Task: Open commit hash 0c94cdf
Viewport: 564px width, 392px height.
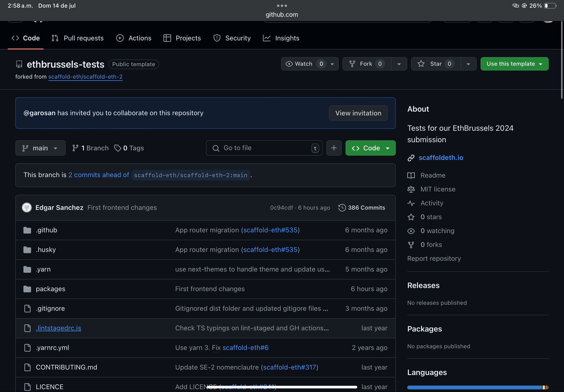Action: (281, 208)
